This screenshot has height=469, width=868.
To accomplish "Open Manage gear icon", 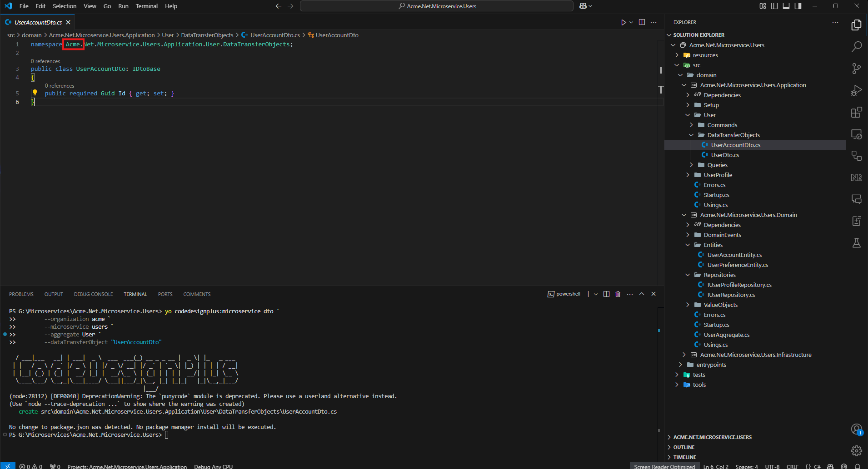I will 857,450.
